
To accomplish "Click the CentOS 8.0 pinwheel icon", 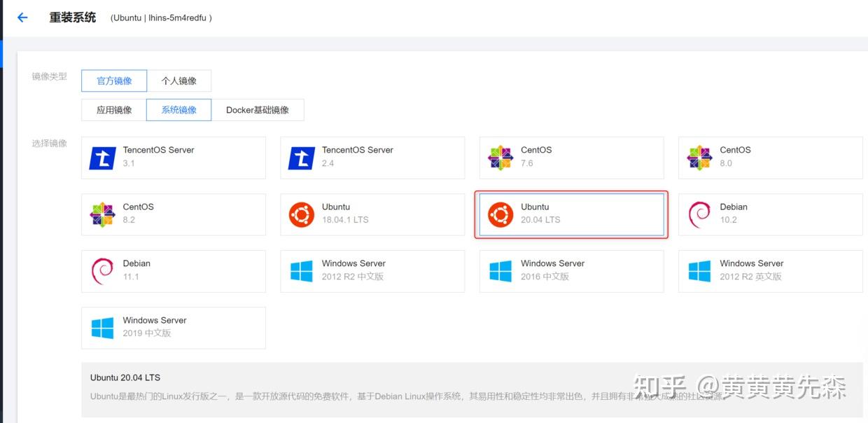I will 699,158.
